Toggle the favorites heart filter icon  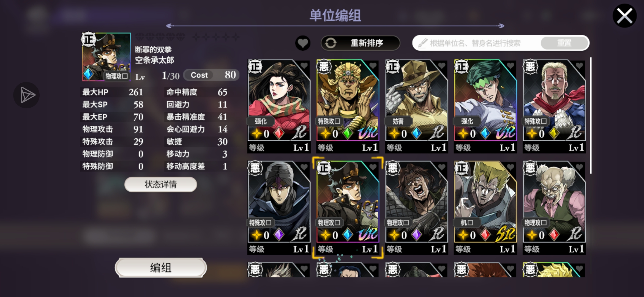click(303, 43)
